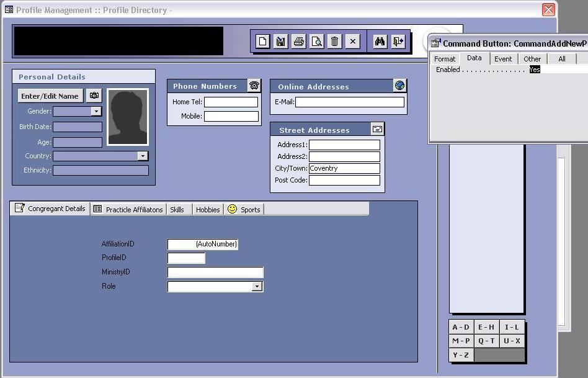Image resolution: width=588 pixels, height=378 pixels.
Task: Click the binoculars find icon
Action: 380,42
